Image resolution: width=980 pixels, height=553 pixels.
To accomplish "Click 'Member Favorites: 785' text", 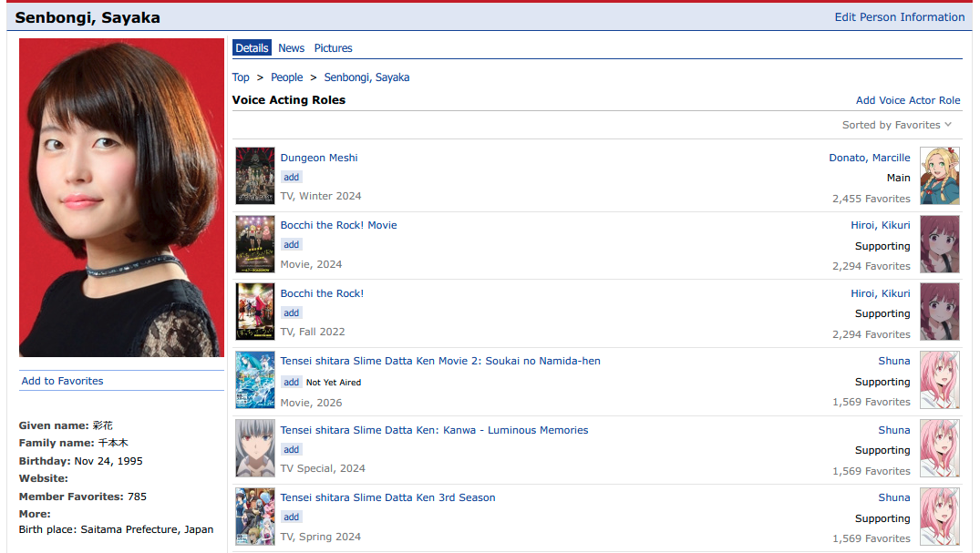I will point(82,497).
